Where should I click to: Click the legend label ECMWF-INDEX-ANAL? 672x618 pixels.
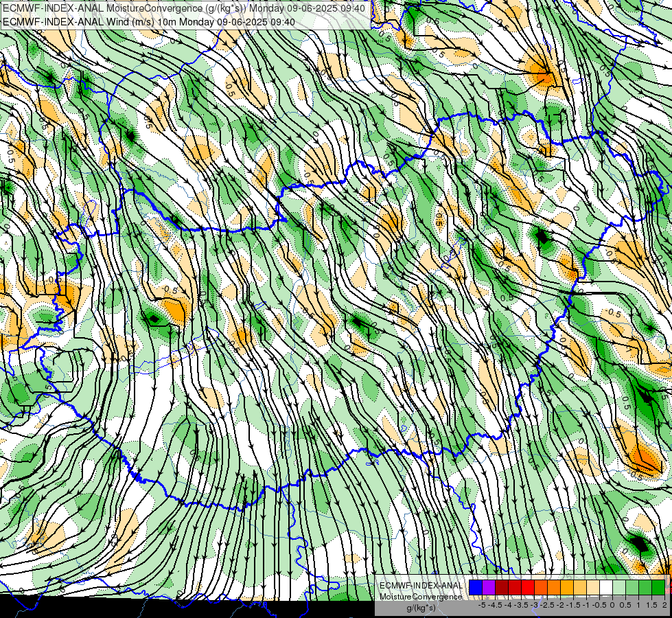pyautogui.click(x=421, y=586)
